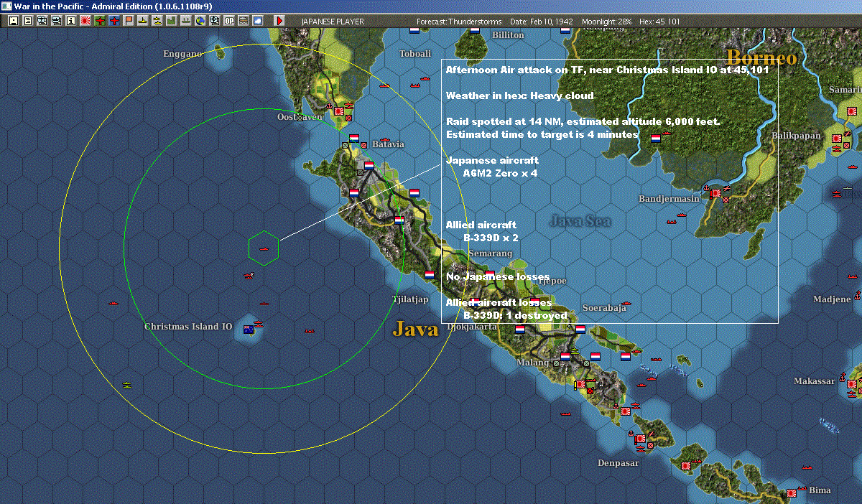Click the crosshair target toolbar icon
Viewport: 862px width, 504px height.
[x=213, y=21]
